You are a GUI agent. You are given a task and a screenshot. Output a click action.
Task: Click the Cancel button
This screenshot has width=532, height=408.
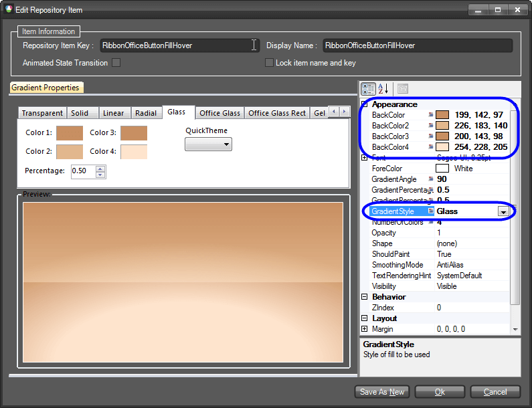tap(495, 392)
